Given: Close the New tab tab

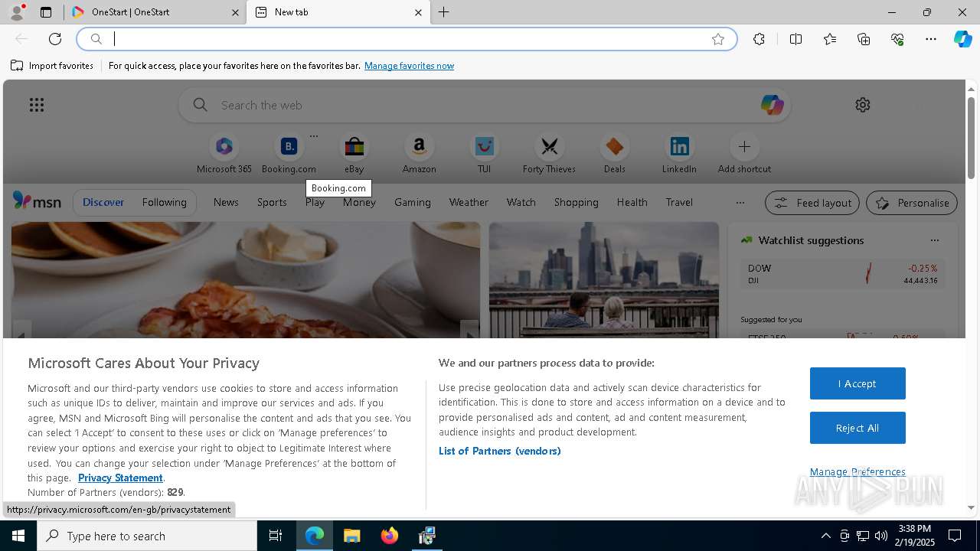Looking at the screenshot, I should click(418, 12).
